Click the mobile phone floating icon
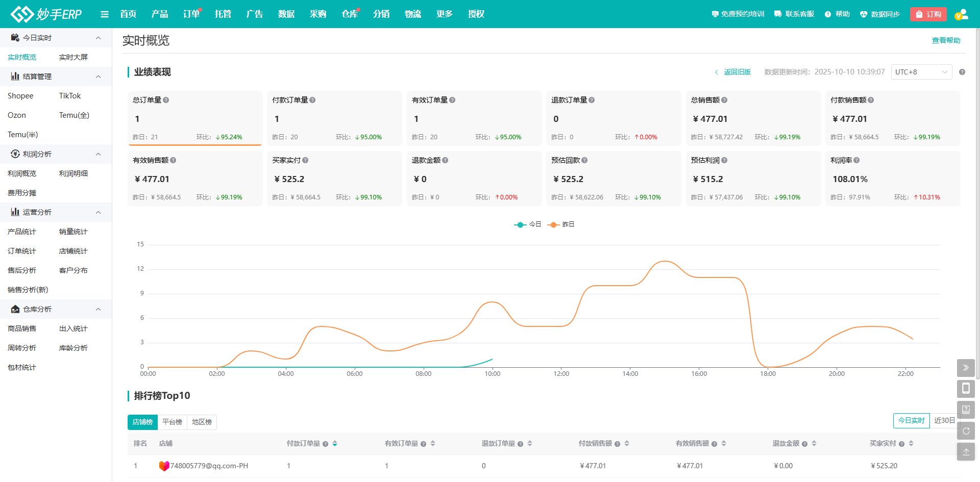The width and height of the screenshot is (980, 482). coord(966,389)
